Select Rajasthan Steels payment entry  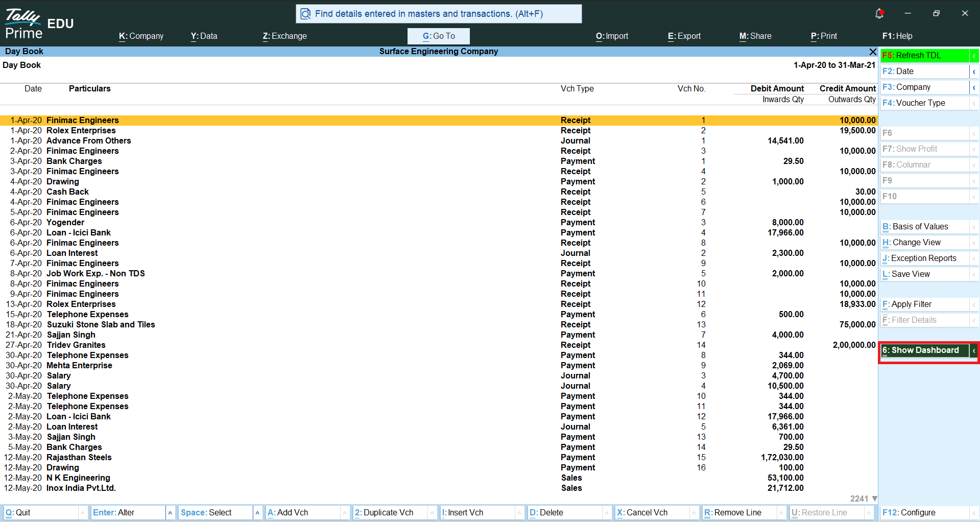439,458
